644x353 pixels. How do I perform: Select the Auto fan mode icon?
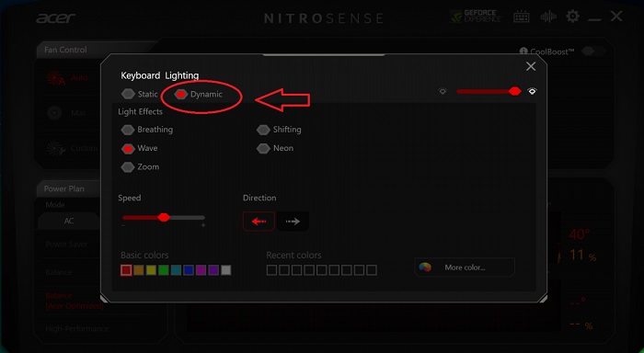click(x=56, y=77)
